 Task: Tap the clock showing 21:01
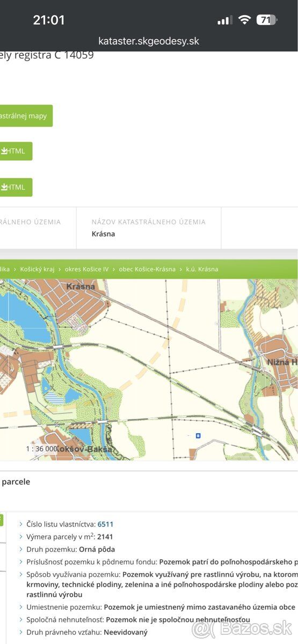click(49, 20)
